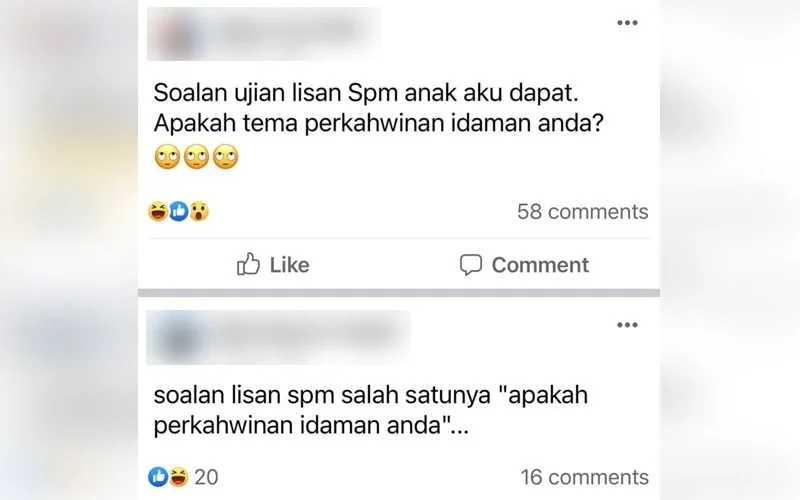Open the second post's blurred profile picture
The width and height of the screenshot is (800, 500).
[179, 338]
